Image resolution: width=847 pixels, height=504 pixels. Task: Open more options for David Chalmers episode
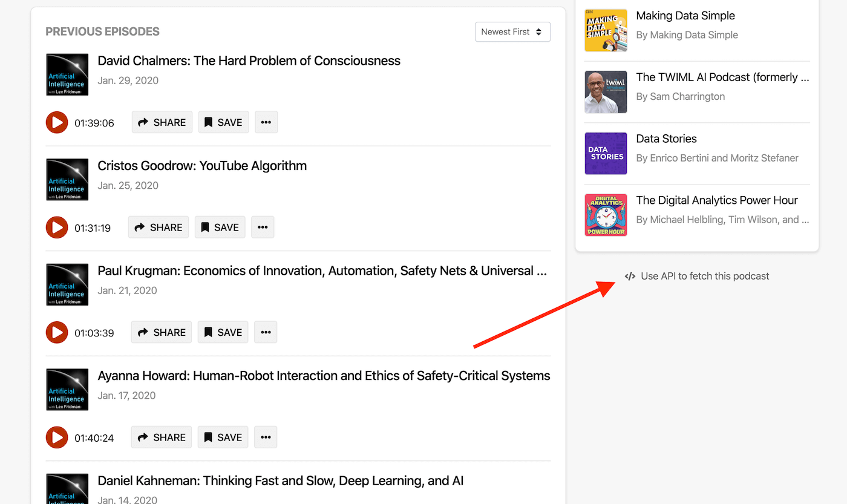(266, 122)
